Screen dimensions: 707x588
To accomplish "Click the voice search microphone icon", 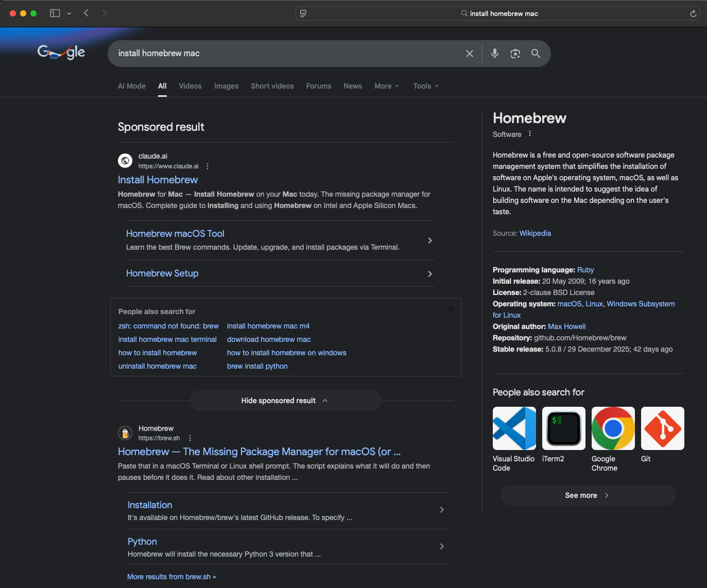I will (x=494, y=54).
